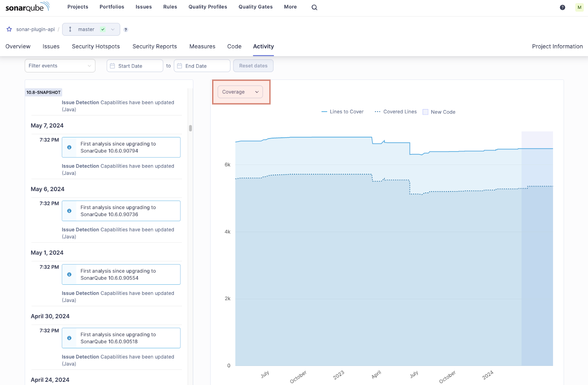Click the Reset dates button
Viewport: 588px width, 385px height.
(x=253, y=65)
